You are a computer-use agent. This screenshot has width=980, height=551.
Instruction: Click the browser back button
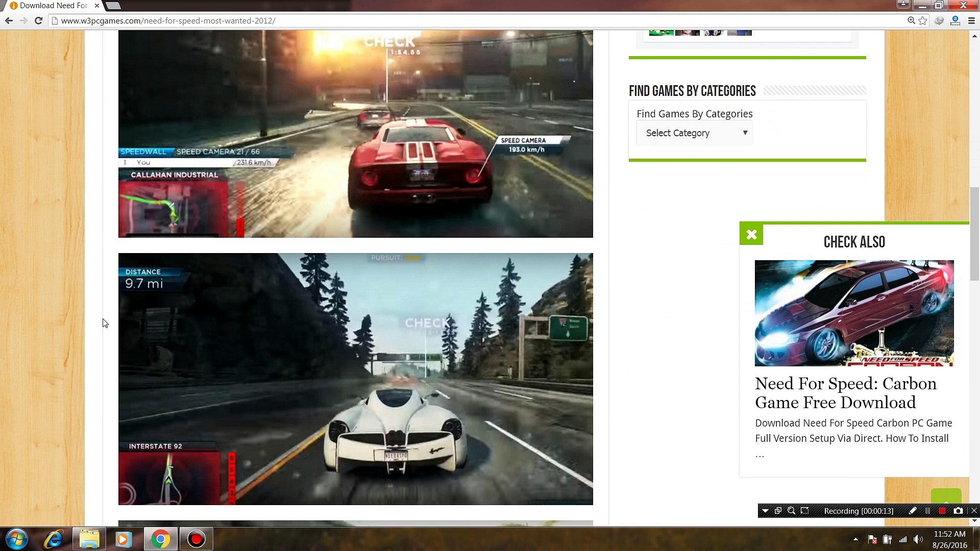[x=8, y=20]
